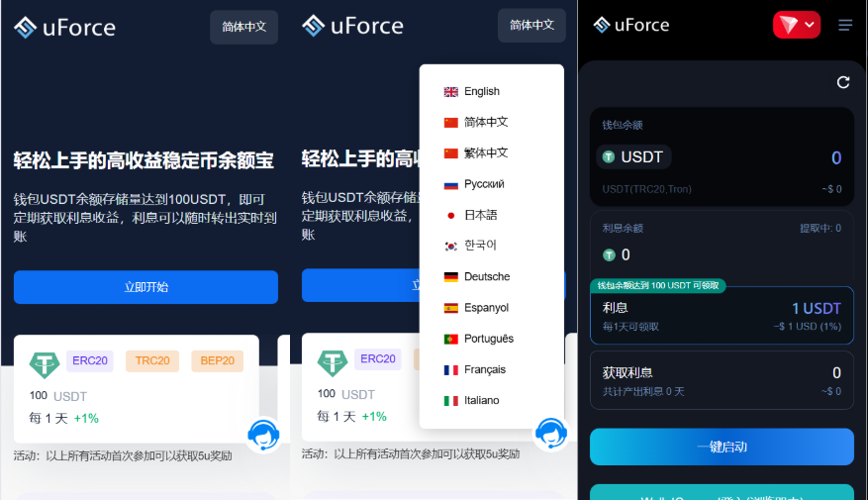Image resolution: width=868 pixels, height=500 pixels.
Task: Click the headline 轻松上手的高收益稳定币余额宝 in left panel
Action: 144,160
